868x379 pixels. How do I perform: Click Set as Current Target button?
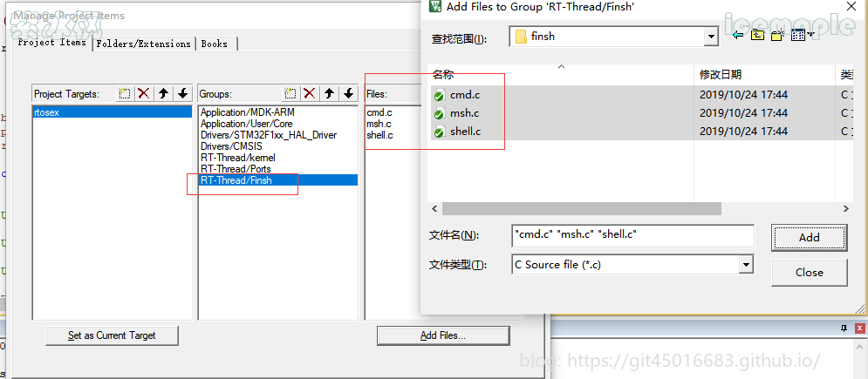(112, 335)
